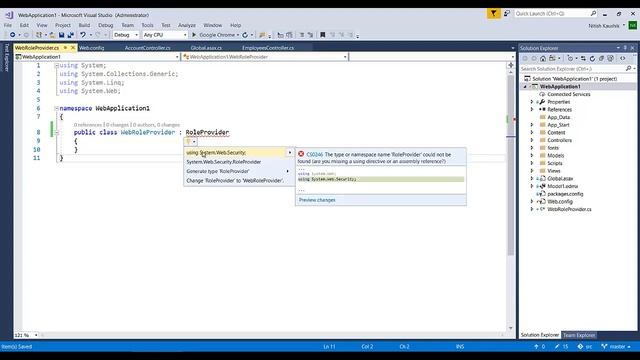Expand the Models folder node
The width and height of the screenshot is (640, 360).
click(x=532, y=156)
